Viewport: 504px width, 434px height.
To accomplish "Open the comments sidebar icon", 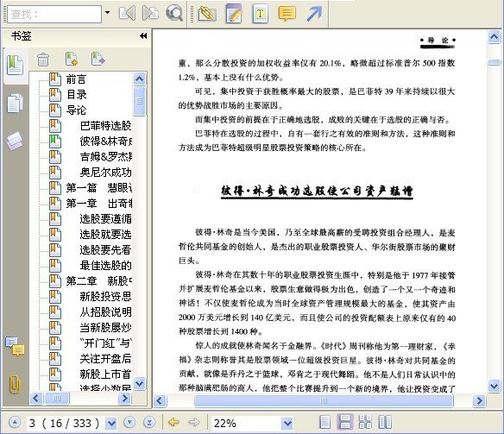I will (x=16, y=346).
